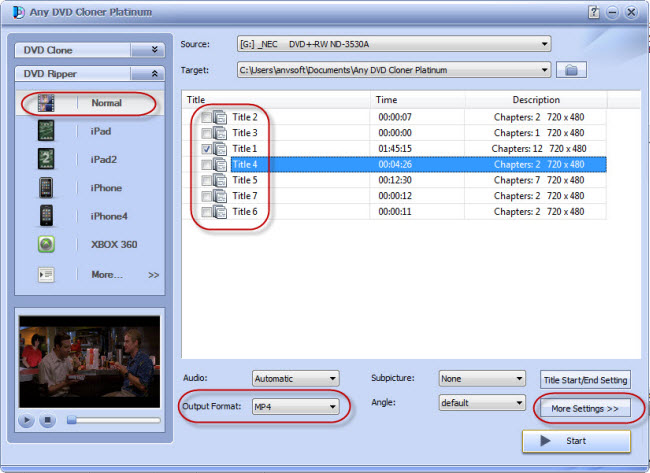
Task: Open More Settings >>
Action: (x=585, y=409)
